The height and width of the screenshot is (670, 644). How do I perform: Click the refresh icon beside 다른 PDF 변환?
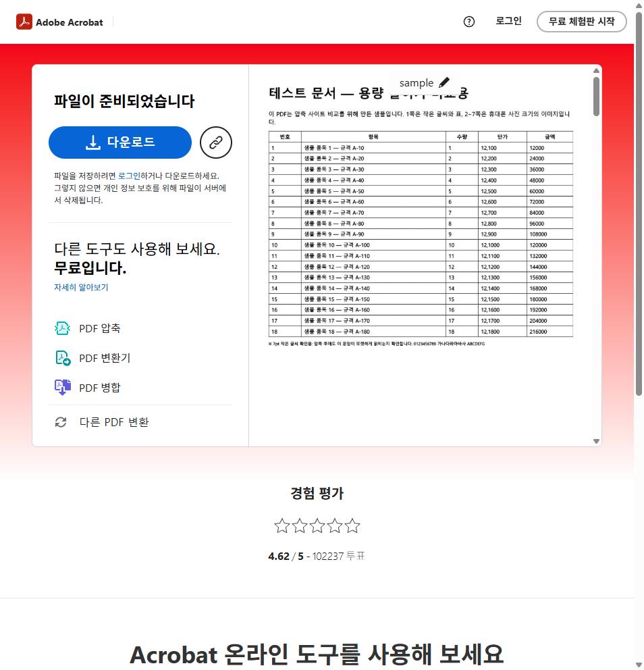(61, 422)
